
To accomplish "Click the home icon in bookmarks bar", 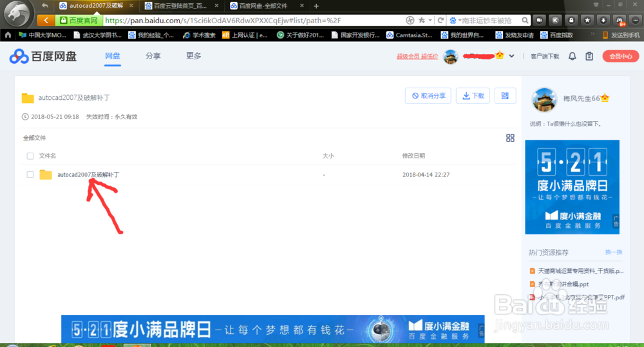I will click(8, 35).
